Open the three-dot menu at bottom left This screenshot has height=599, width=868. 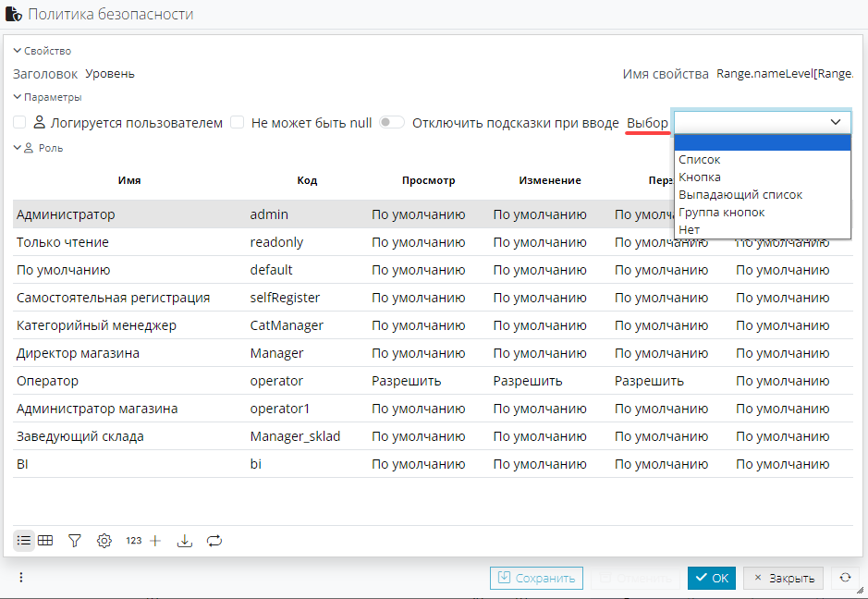click(21, 578)
